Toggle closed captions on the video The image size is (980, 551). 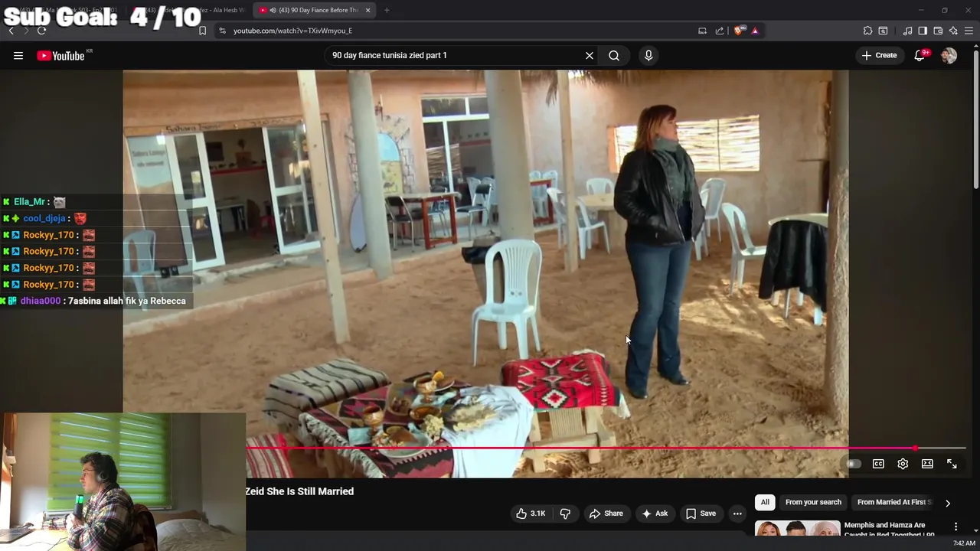coord(878,464)
